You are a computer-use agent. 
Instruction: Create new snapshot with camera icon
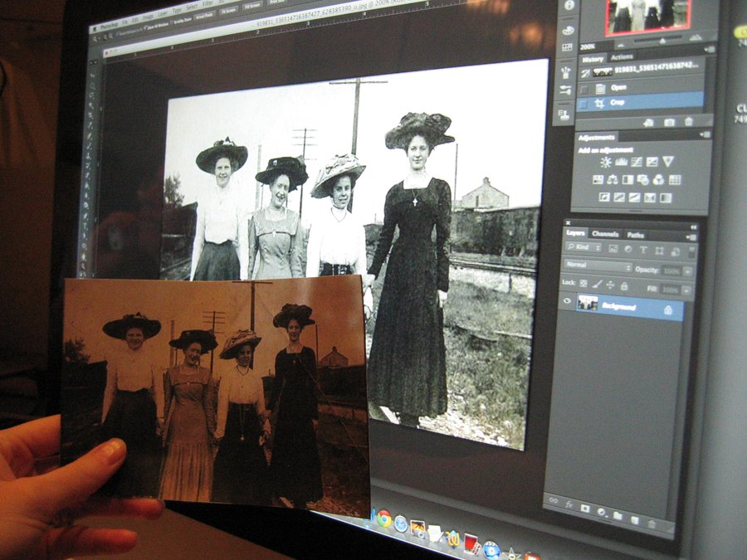click(669, 123)
